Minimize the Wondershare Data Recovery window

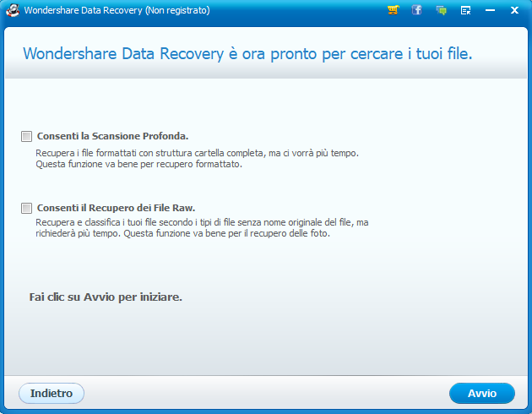[490, 10]
